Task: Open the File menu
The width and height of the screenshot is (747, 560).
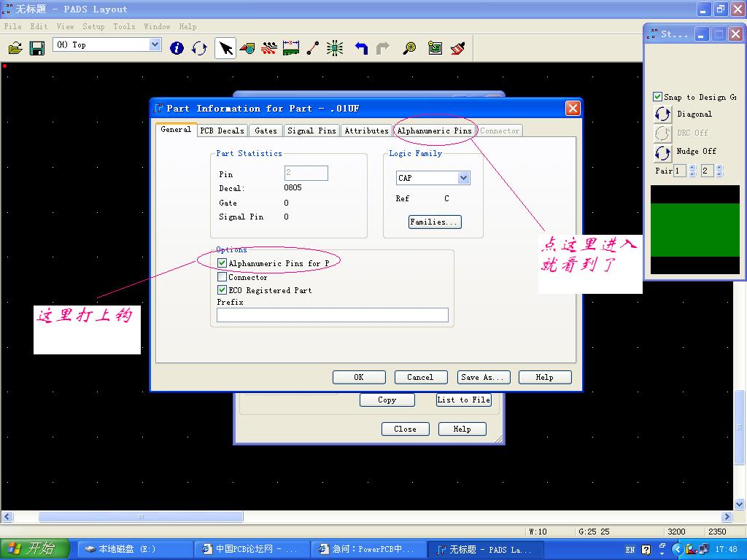Action: tap(13, 26)
